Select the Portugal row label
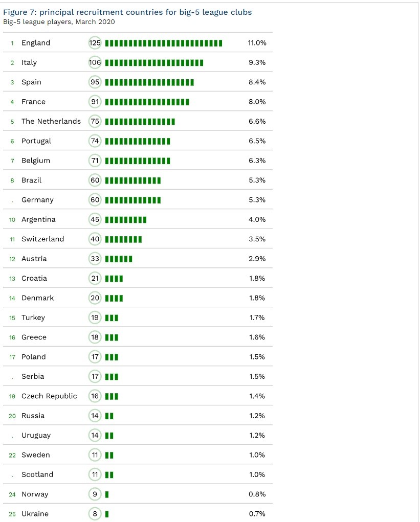 tap(36, 141)
